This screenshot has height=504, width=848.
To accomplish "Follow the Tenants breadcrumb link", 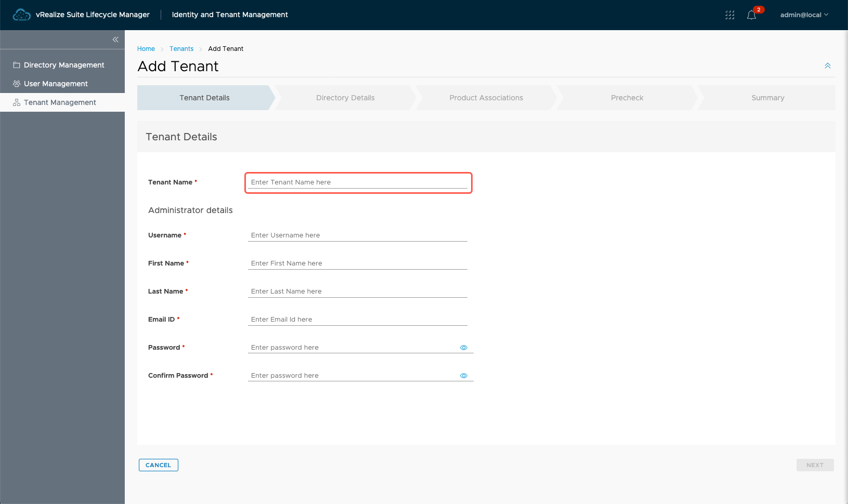I will [x=181, y=49].
